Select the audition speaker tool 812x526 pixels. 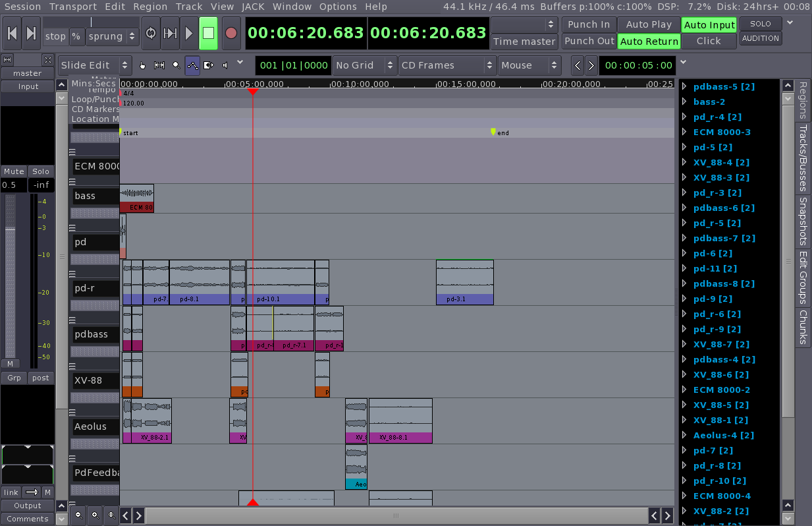pos(225,65)
